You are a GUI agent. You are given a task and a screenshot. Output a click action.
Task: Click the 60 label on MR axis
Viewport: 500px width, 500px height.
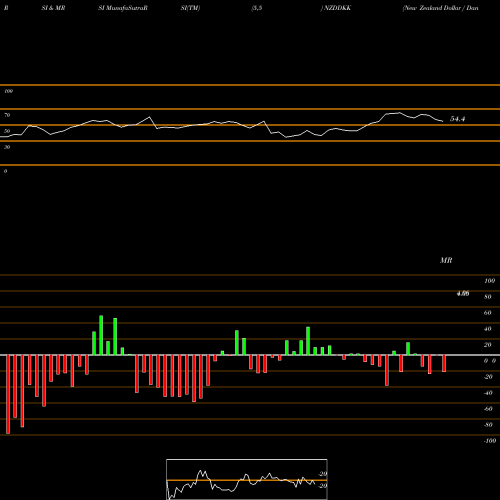487,313
